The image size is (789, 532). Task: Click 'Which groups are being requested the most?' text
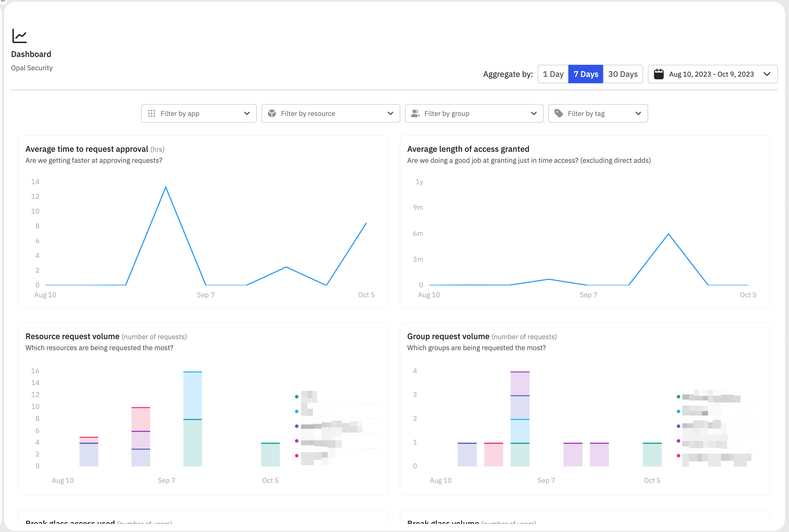click(x=476, y=348)
